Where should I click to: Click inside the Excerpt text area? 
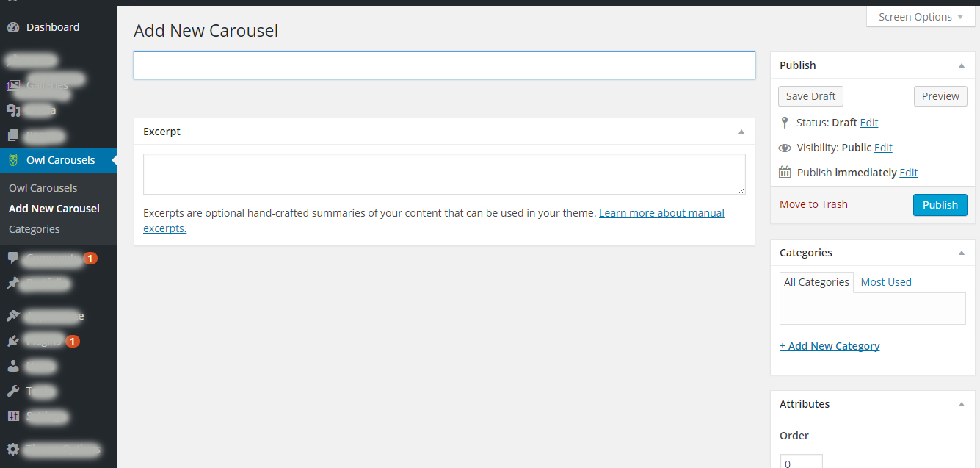[x=444, y=174]
